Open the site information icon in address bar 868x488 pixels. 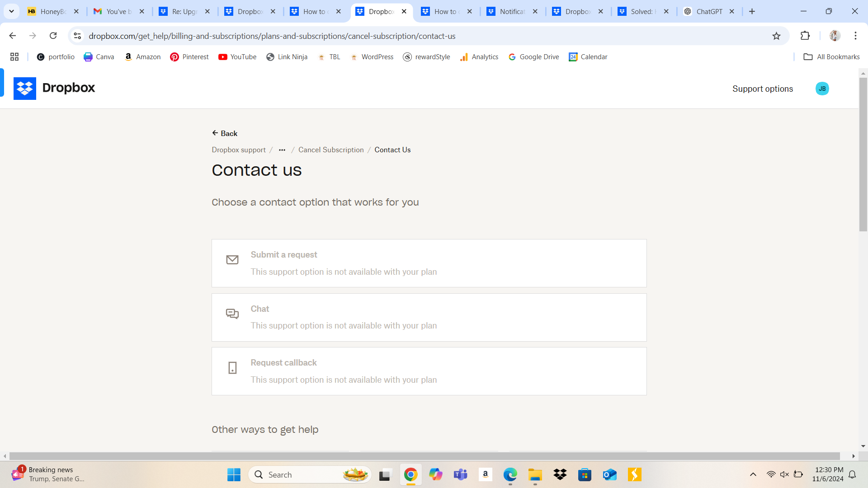[x=77, y=36]
